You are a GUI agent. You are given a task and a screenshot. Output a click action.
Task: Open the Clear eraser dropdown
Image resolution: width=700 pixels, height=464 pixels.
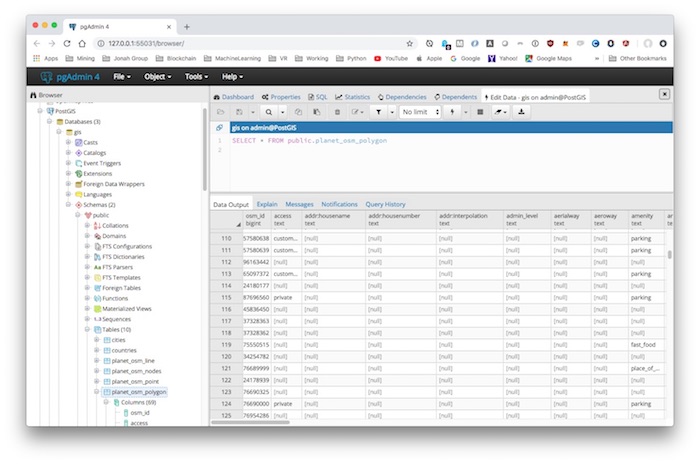click(500, 112)
